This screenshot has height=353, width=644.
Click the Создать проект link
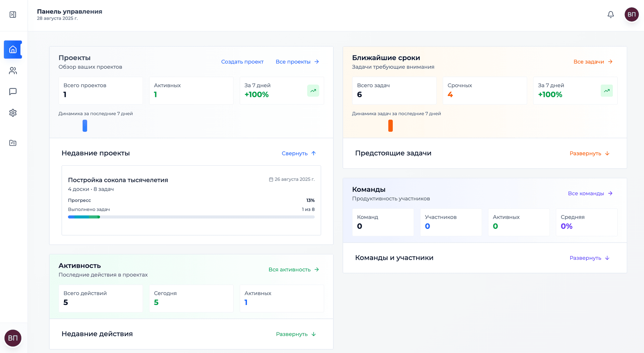[242, 62]
